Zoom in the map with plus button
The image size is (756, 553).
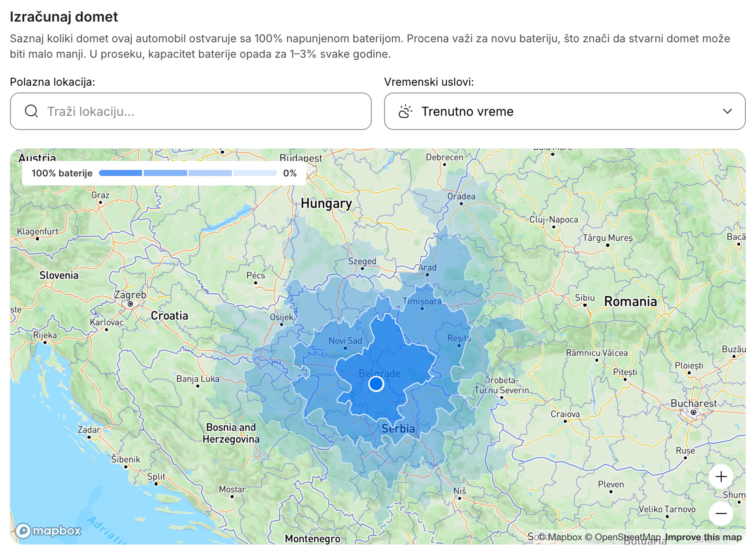click(x=721, y=477)
